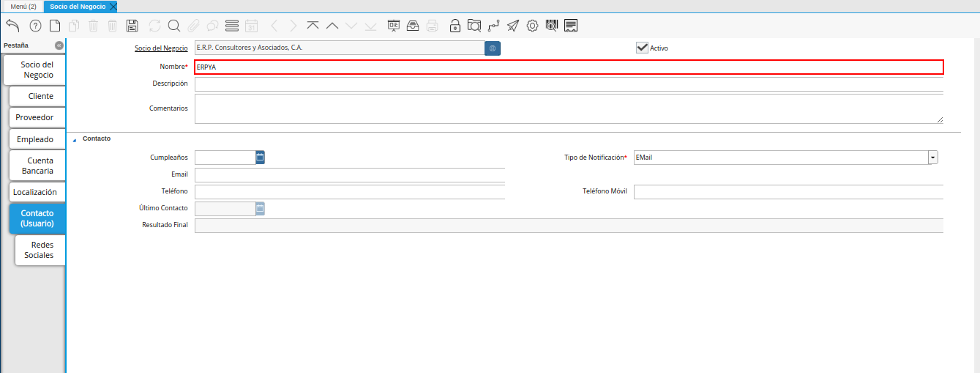Click into the Descripción field
The width and height of the screenshot is (980, 373).
click(x=569, y=84)
